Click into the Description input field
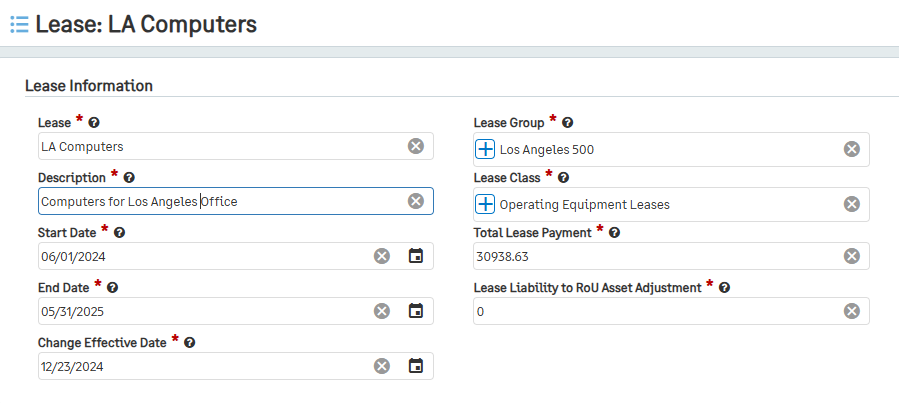Screen dimensions: 899x403 point(236,201)
